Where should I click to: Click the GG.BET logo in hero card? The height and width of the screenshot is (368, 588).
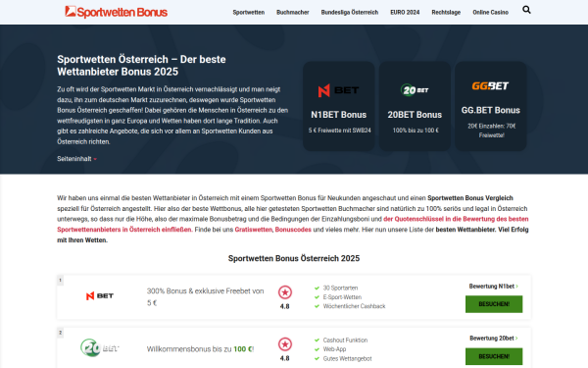[490, 86]
